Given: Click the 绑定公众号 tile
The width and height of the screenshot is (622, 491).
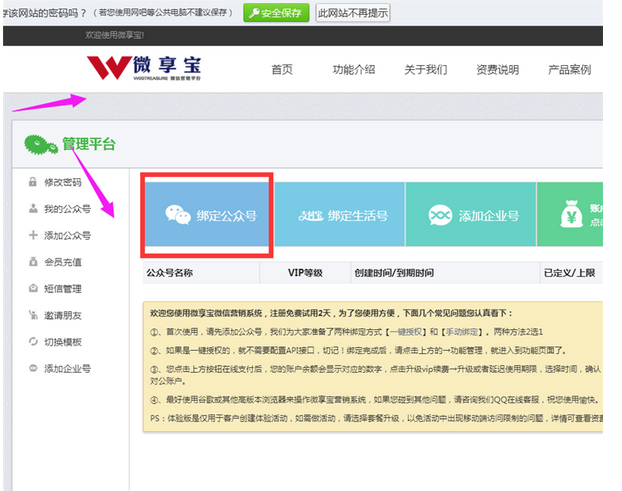Looking at the screenshot, I should click(x=207, y=214).
